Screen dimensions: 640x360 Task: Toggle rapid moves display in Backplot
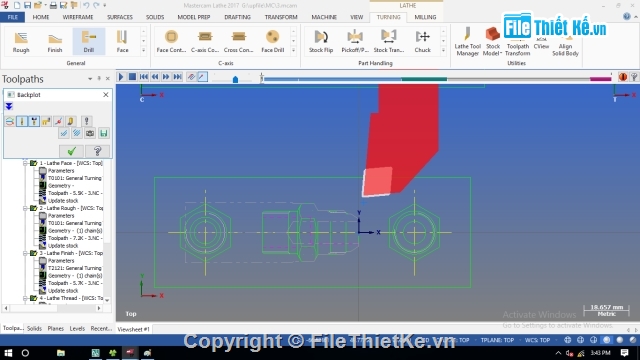[46, 121]
